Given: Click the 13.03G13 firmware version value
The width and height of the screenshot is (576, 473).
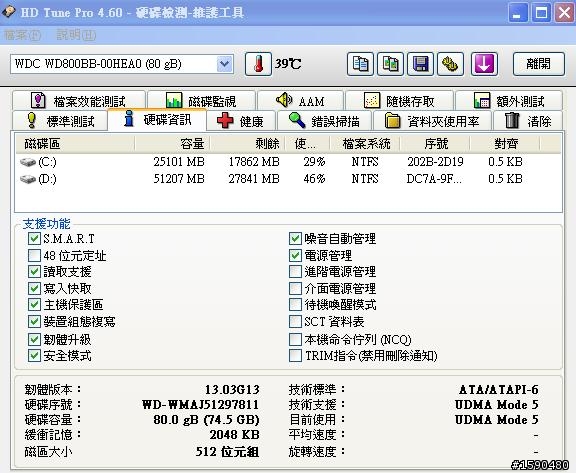Looking at the screenshot, I should (232, 389).
